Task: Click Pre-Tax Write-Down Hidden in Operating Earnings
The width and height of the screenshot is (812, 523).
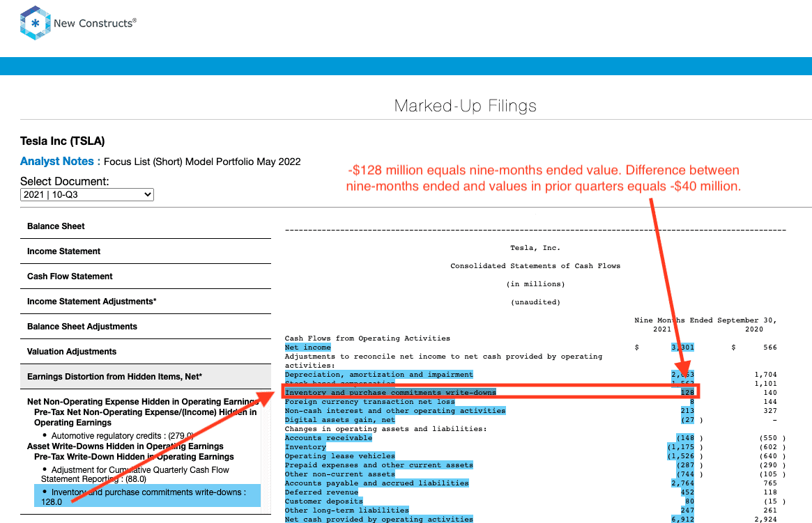Action: click(x=134, y=457)
